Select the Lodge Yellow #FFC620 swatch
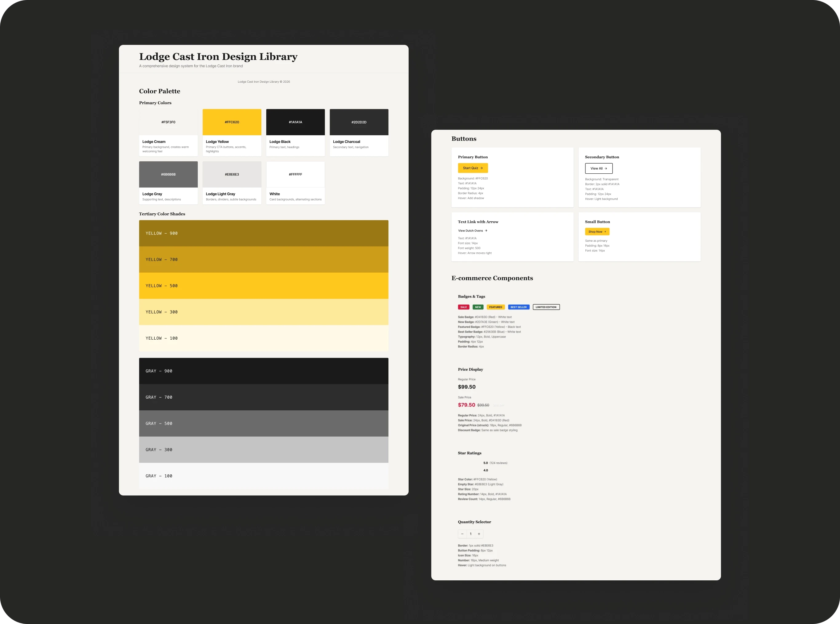The height and width of the screenshot is (624, 840). 232,122
